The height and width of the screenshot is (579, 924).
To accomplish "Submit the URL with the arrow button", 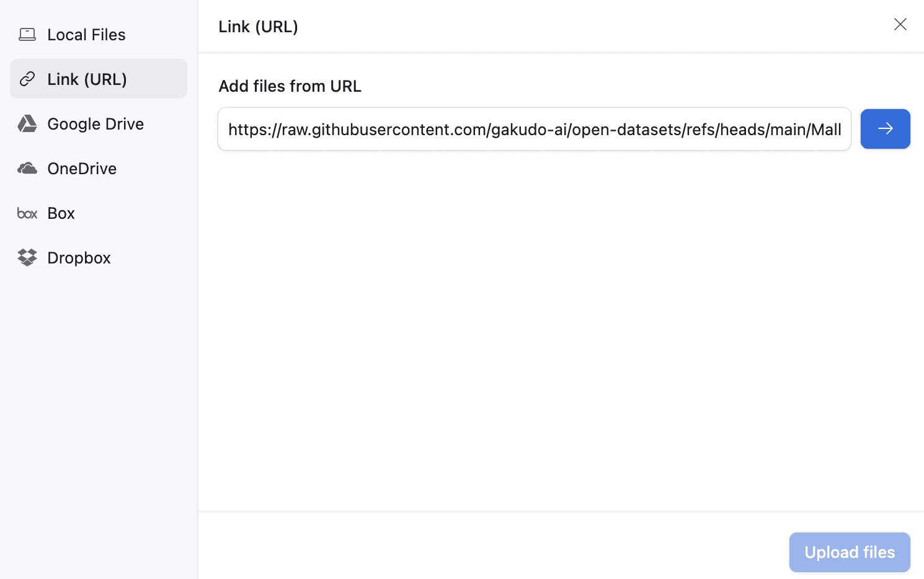I will pos(885,129).
